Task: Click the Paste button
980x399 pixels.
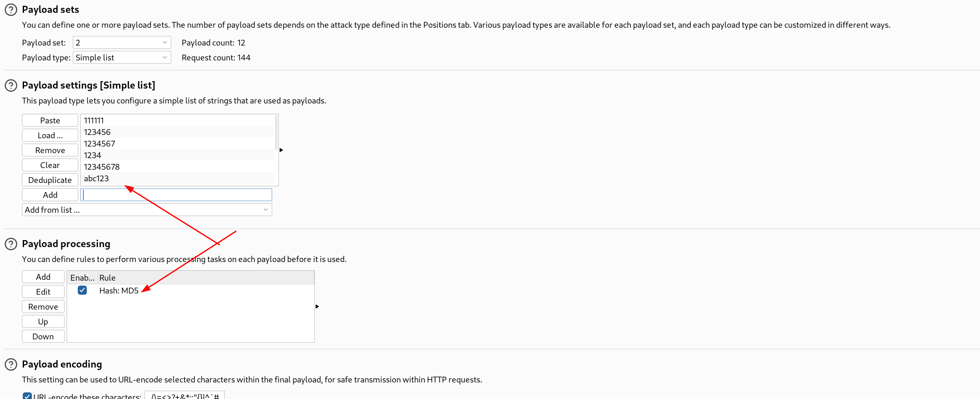Action: (x=50, y=120)
